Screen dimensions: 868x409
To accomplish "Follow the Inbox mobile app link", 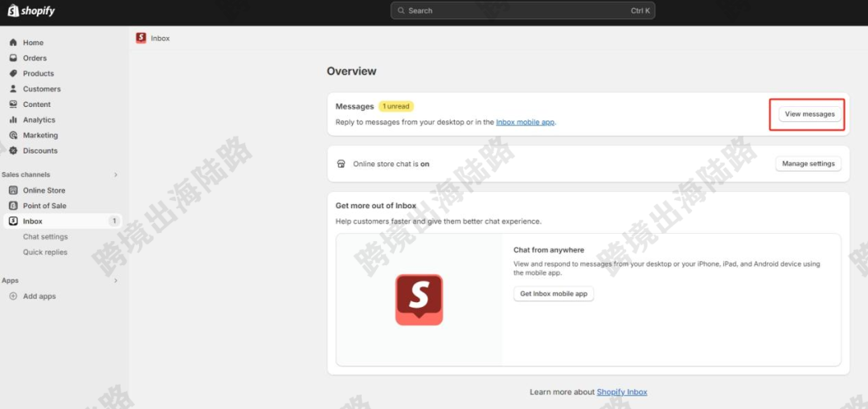I will click(x=526, y=122).
